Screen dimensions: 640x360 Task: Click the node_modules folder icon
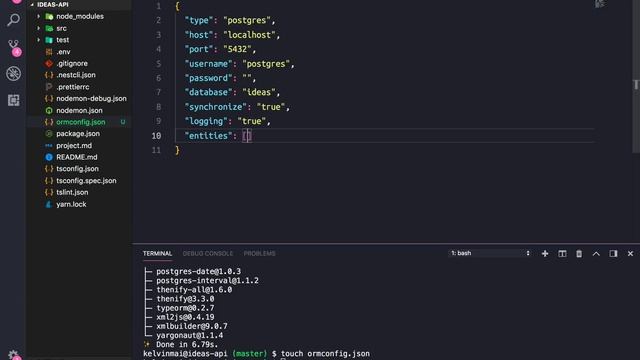[x=49, y=16]
